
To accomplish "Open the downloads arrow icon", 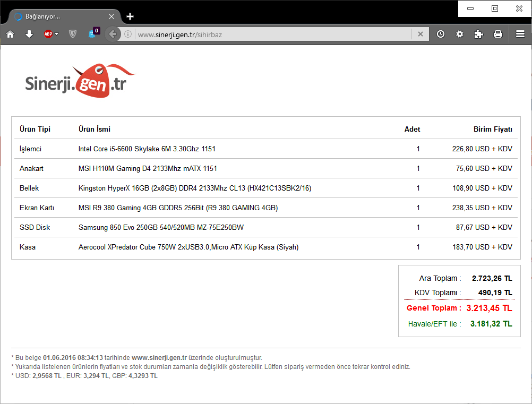I will point(29,34).
